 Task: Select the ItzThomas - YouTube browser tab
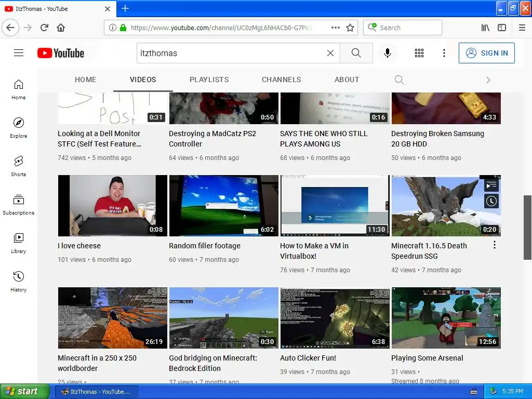58,9
